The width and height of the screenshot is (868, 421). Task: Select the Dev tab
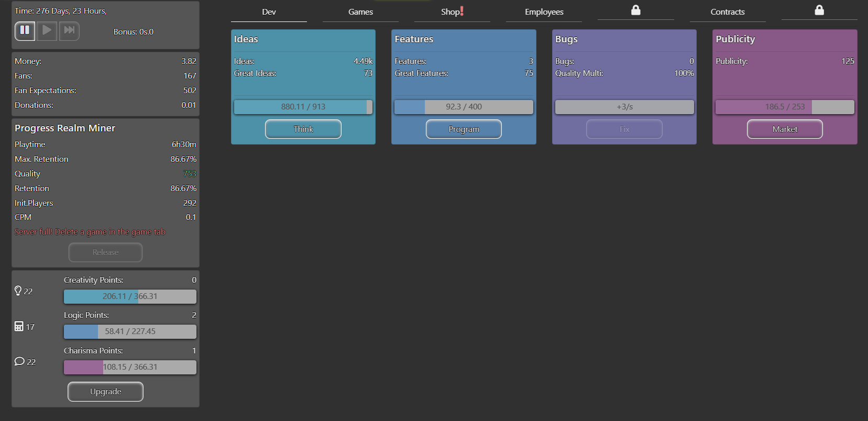click(x=269, y=12)
